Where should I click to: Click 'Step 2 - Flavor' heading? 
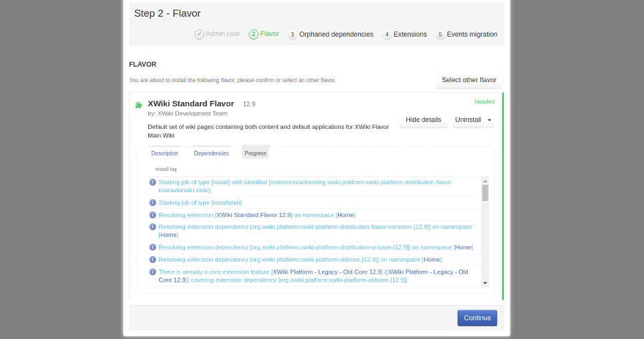[x=167, y=13]
